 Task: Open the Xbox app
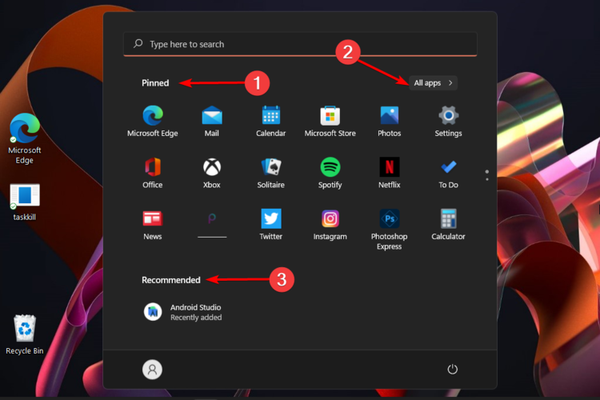(212, 173)
